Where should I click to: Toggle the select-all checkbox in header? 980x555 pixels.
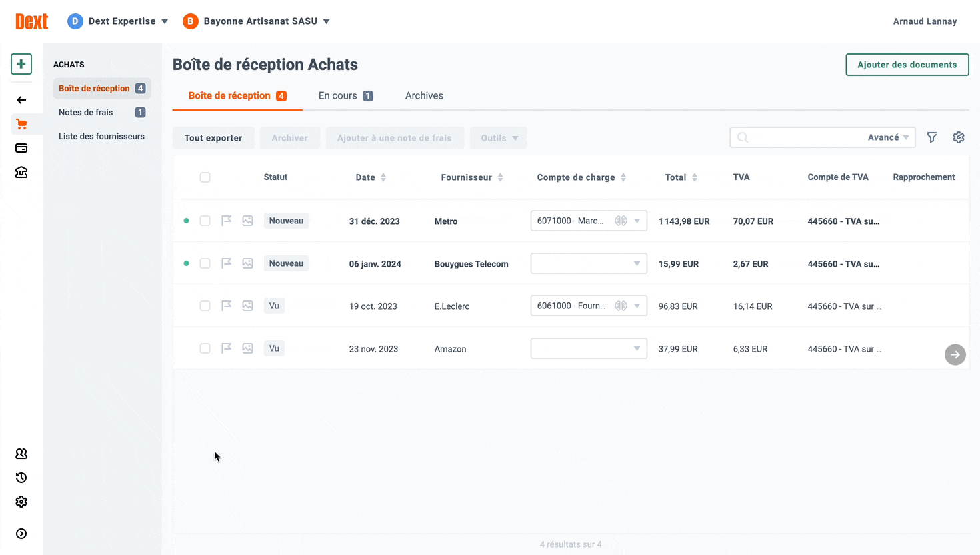click(x=205, y=177)
